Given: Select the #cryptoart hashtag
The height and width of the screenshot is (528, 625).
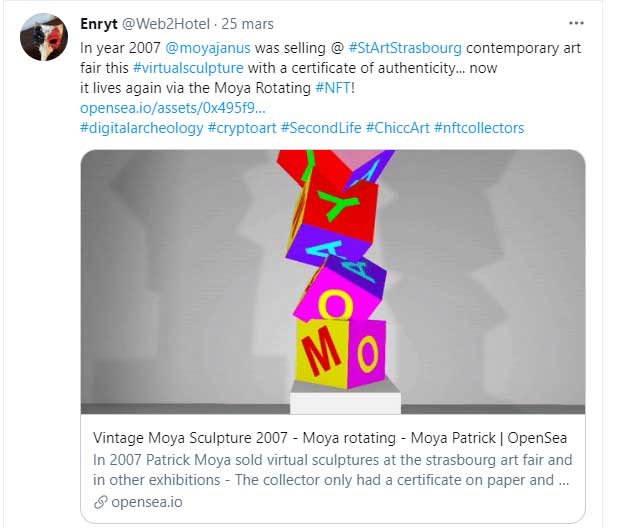Looking at the screenshot, I should pyautogui.click(x=242, y=128).
